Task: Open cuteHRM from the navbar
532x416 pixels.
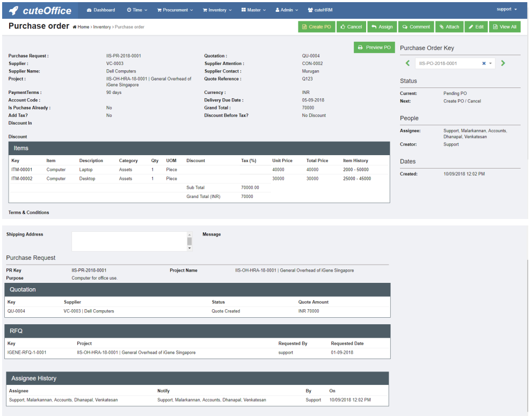Action: [320, 10]
